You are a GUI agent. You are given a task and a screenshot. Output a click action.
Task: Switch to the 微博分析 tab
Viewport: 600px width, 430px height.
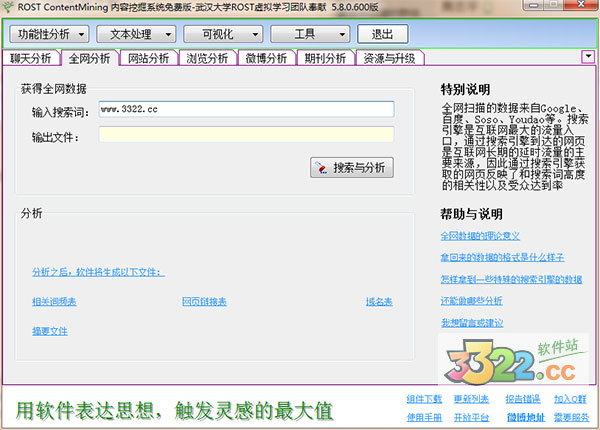pos(266,58)
